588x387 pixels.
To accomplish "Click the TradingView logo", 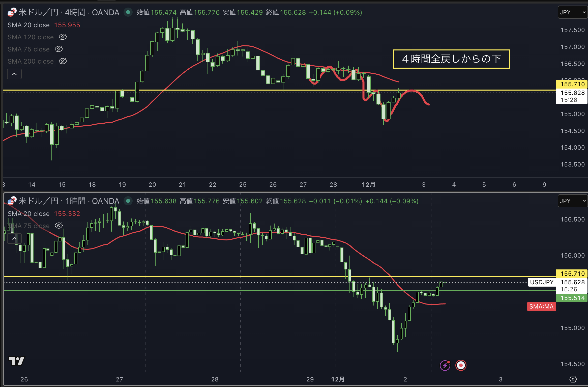I will click(16, 361).
